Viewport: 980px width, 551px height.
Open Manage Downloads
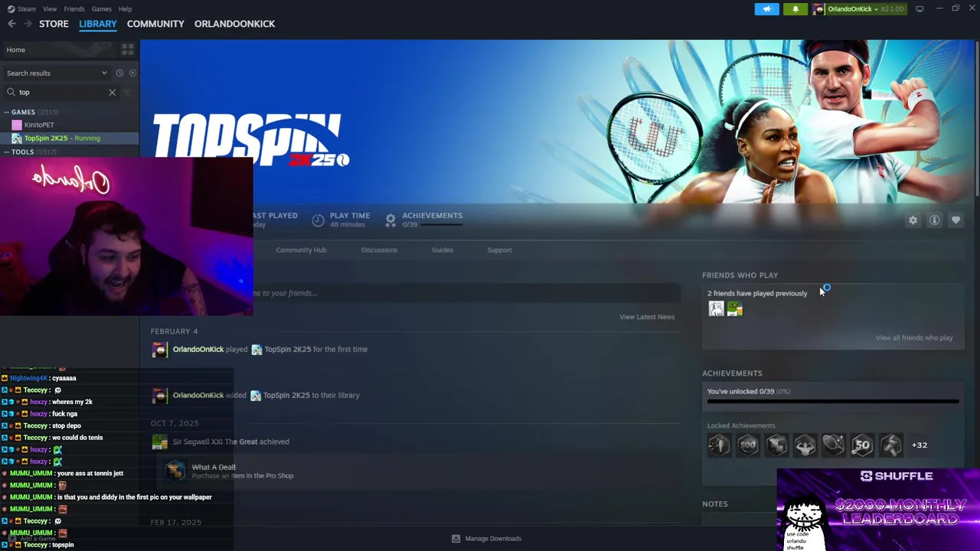pos(487,538)
